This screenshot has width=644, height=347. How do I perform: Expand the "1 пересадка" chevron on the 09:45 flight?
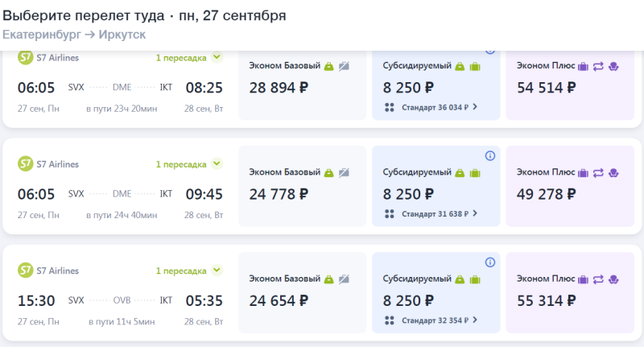217,164
